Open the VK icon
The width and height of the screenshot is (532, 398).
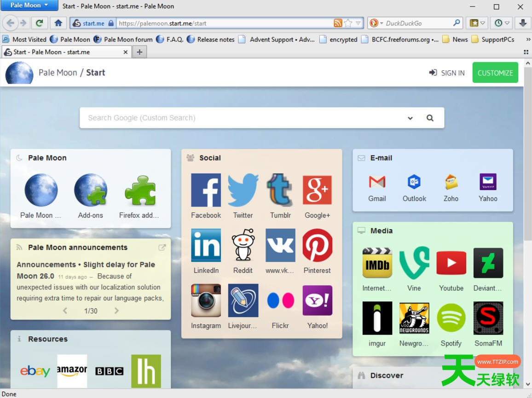coord(280,245)
